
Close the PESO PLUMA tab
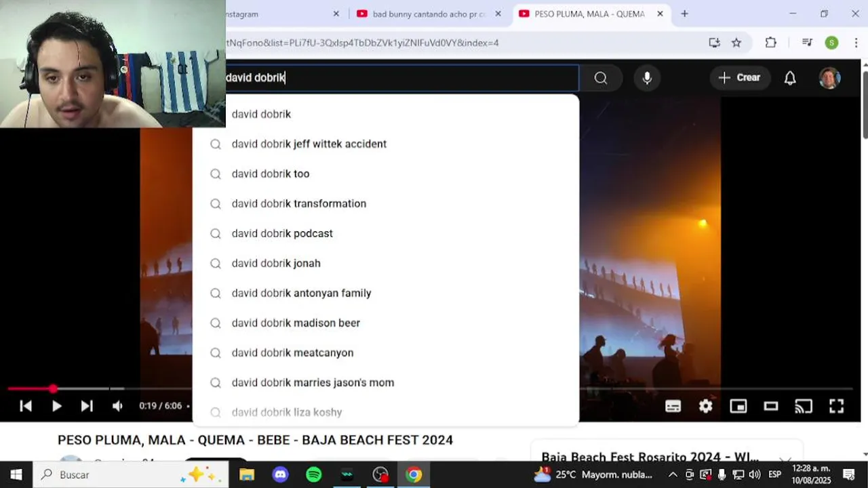pyautogui.click(x=660, y=14)
